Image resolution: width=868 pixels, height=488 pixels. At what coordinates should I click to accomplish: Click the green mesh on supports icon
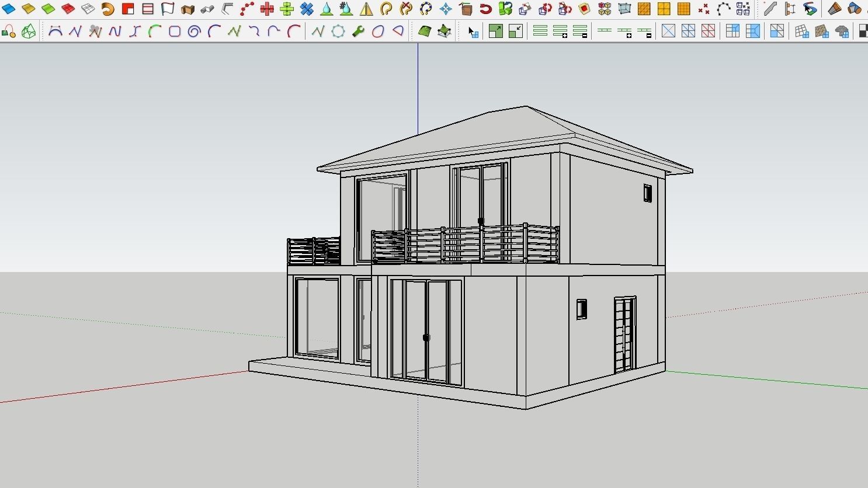click(445, 32)
